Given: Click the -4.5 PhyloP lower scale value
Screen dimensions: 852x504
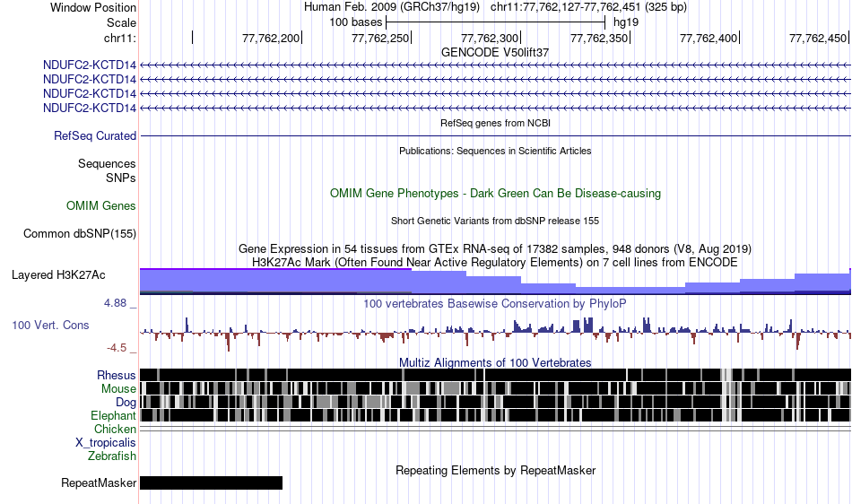Looking at the screenshot, I should point(117,348).
